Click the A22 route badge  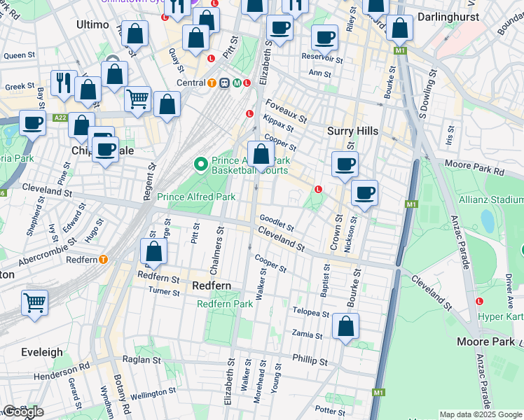click(x=60, y=118)
